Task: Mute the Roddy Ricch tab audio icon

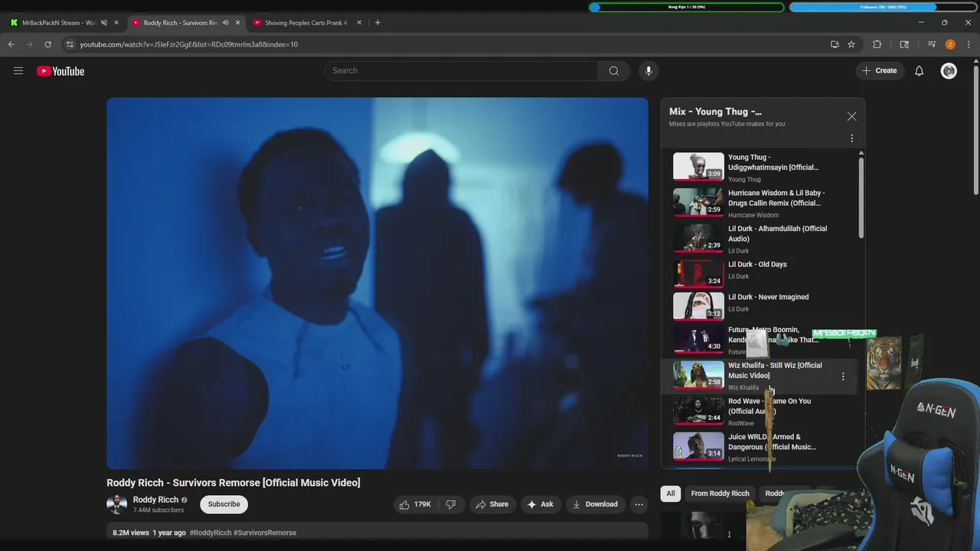Action: click(225, 23)
